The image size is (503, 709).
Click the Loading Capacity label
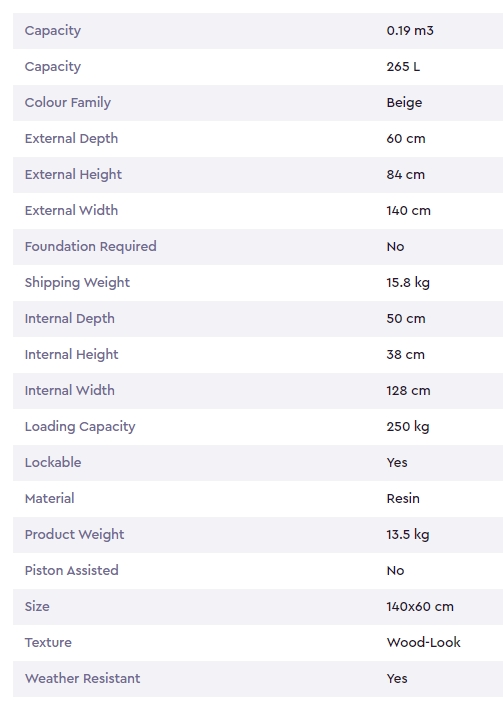[x=80, y=427]
